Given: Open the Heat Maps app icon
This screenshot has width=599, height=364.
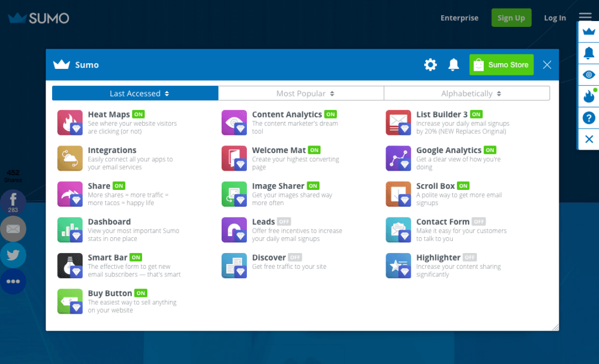Looking at the screenshot, I should pos(70,123).
